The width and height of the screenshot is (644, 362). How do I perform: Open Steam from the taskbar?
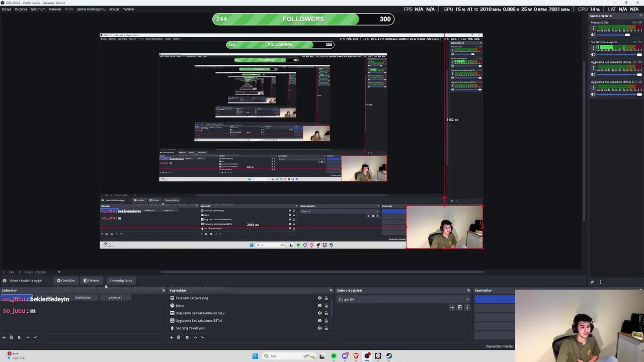click(x=389, y=356)
